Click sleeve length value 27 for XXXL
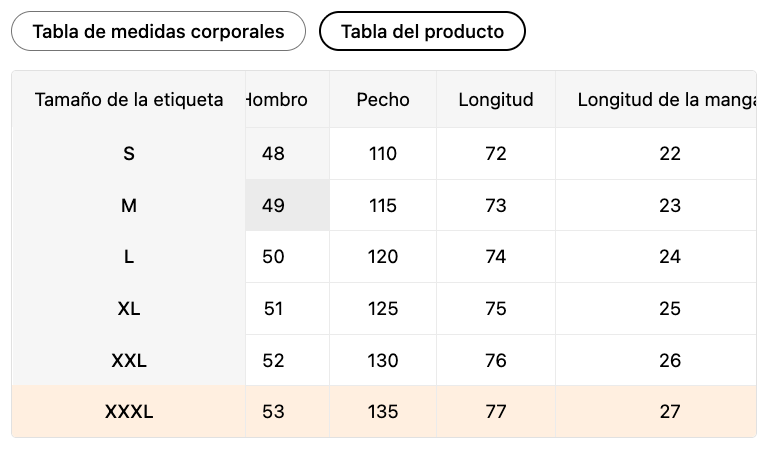This screenshot has height=454, width=776. coord(670,412)
